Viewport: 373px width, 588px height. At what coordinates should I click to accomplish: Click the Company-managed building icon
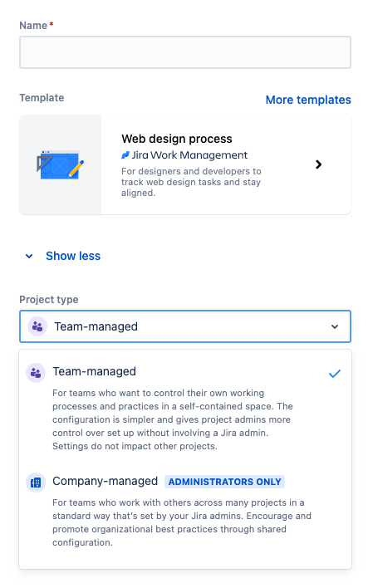36,483
